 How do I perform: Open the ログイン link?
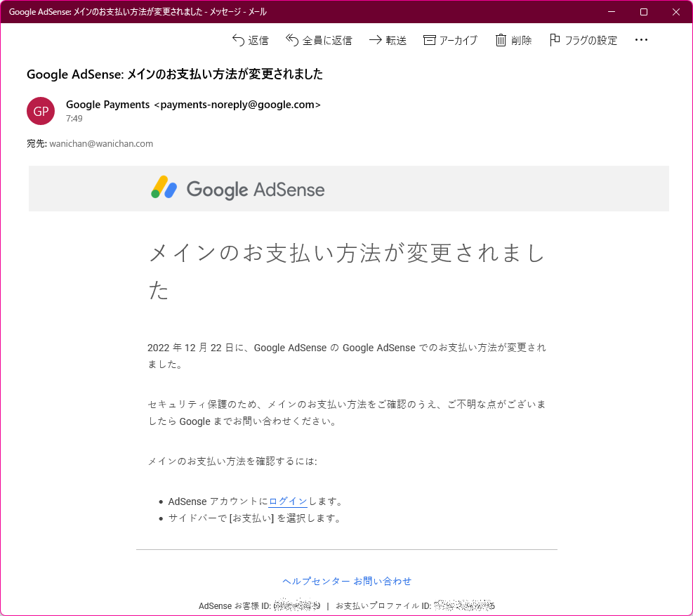288,502
